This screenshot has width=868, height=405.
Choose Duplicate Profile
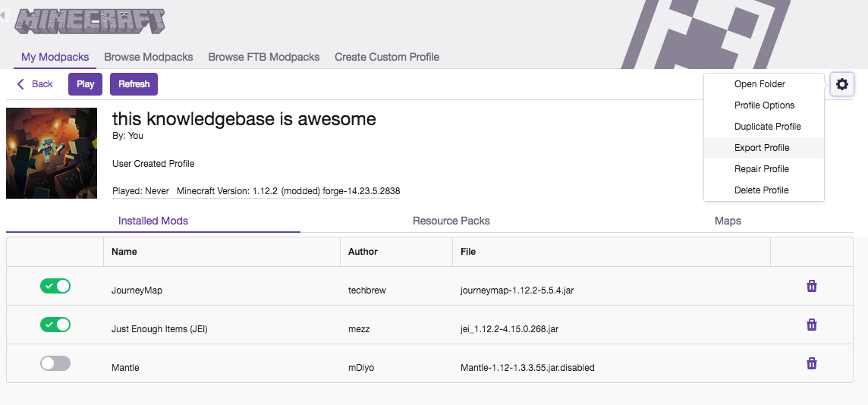pyautogui.click(x=763, y=126)
